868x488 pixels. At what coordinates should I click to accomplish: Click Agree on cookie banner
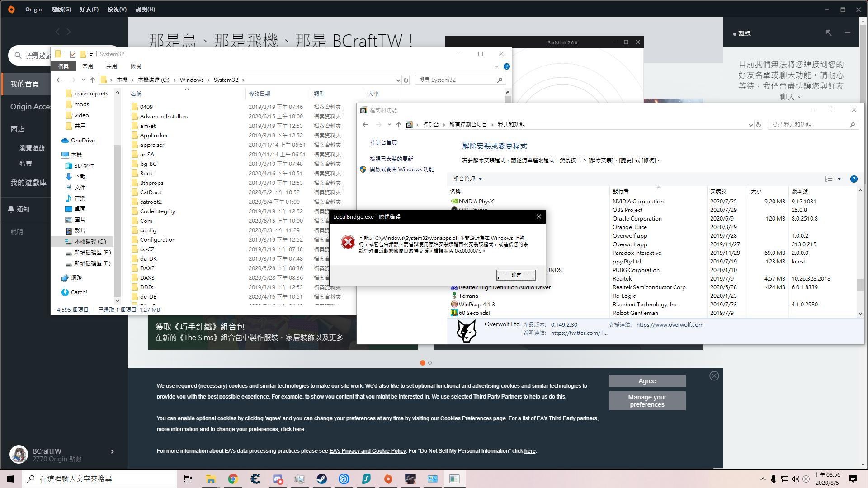pyautogui.click(x=647, y=381)
